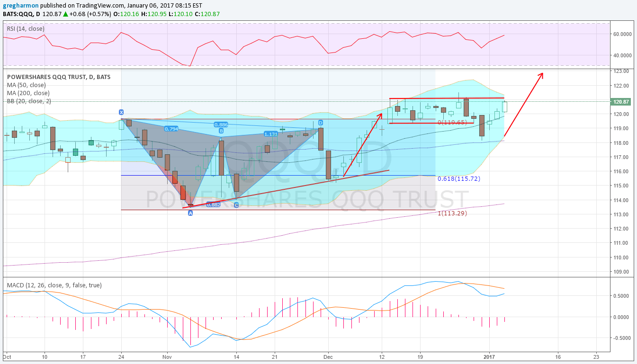Select the MA (200, close) indicator label
Screen dimensions: 637x364
(28, 93)
